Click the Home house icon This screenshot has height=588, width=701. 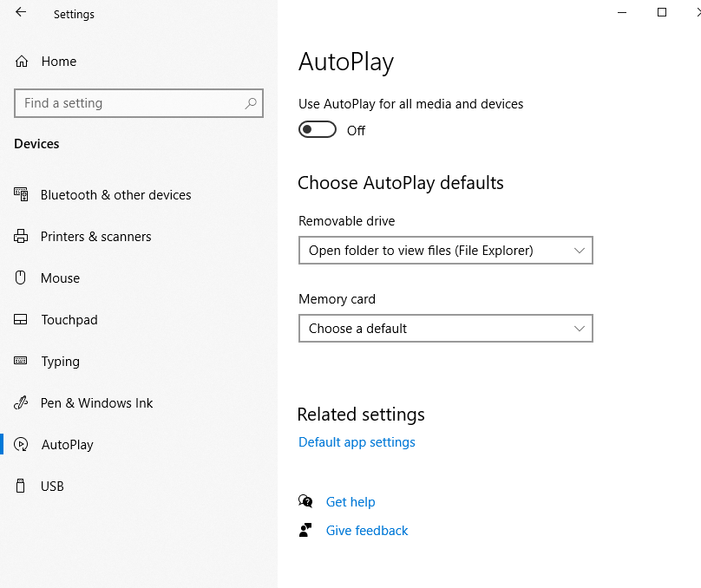click(x=22, y=62)
